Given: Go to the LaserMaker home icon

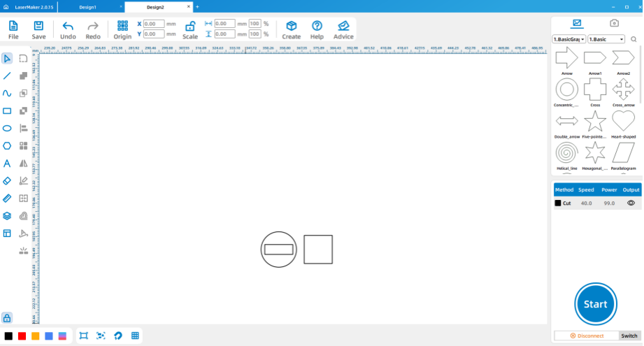Looking at the screenshot, I should (x=6, y=7).
